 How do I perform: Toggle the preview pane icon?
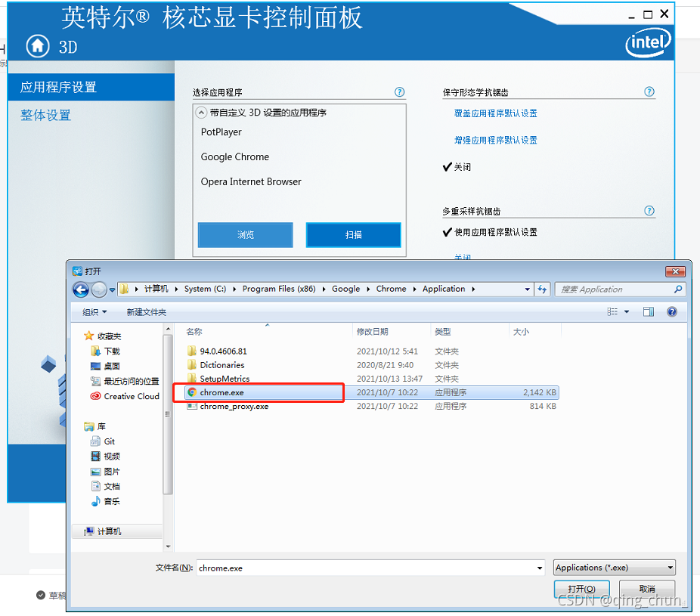[648, 311]
